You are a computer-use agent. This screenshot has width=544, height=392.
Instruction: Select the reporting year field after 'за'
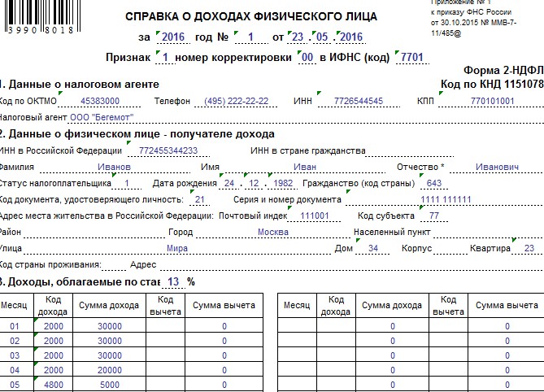tap(173, 37)
